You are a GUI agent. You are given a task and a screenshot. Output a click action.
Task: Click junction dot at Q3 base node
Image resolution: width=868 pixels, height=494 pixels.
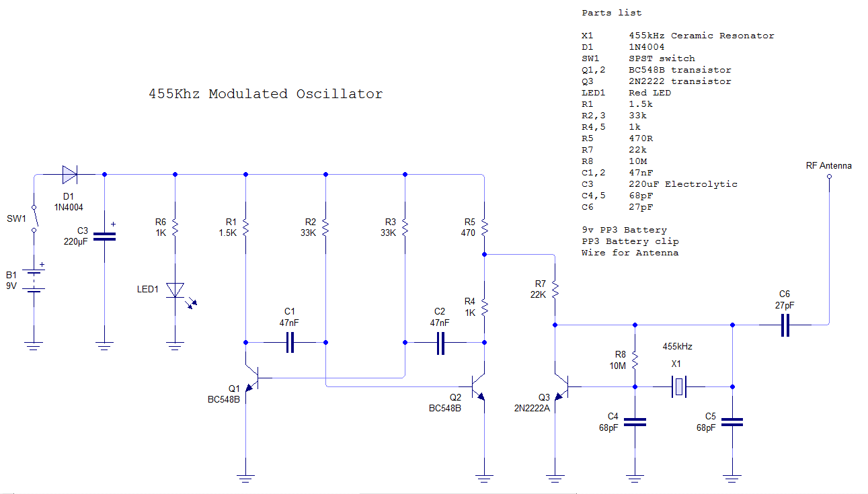tap(635, 386)
